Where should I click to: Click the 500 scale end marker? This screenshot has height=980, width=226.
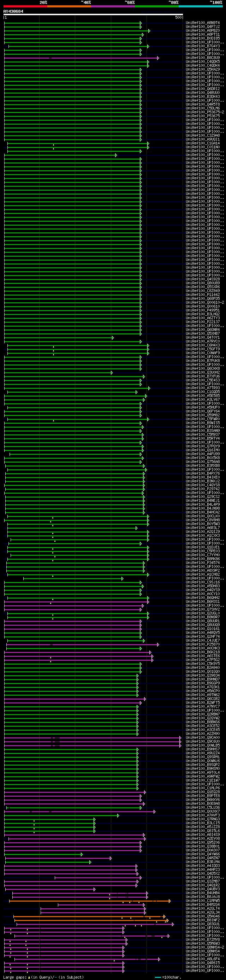click(x=178, y=18)
